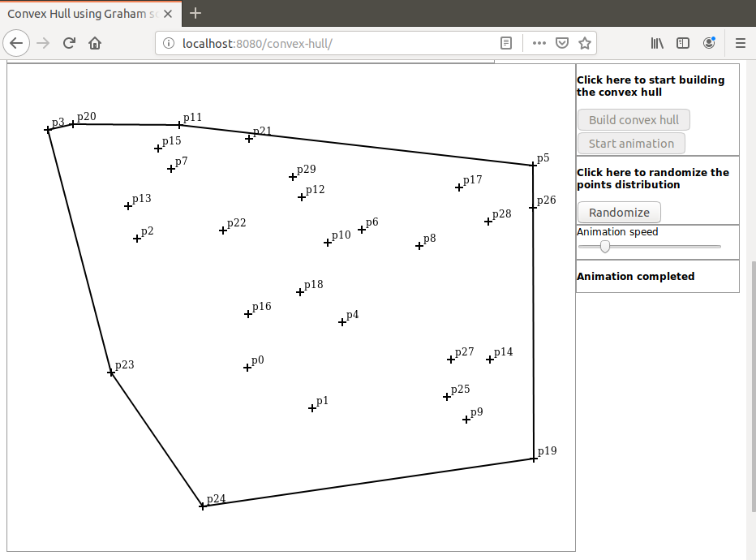Click interior point p27

tap(451, 360)
